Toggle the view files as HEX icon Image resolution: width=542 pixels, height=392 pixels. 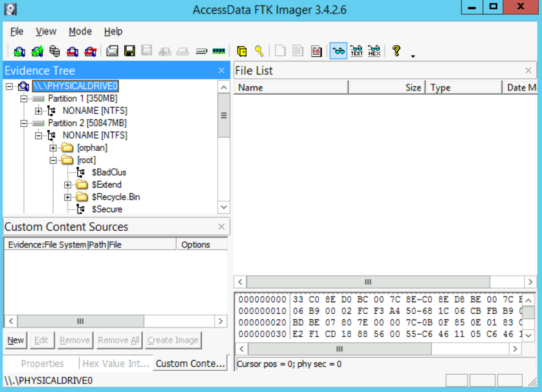pos(374,51)
